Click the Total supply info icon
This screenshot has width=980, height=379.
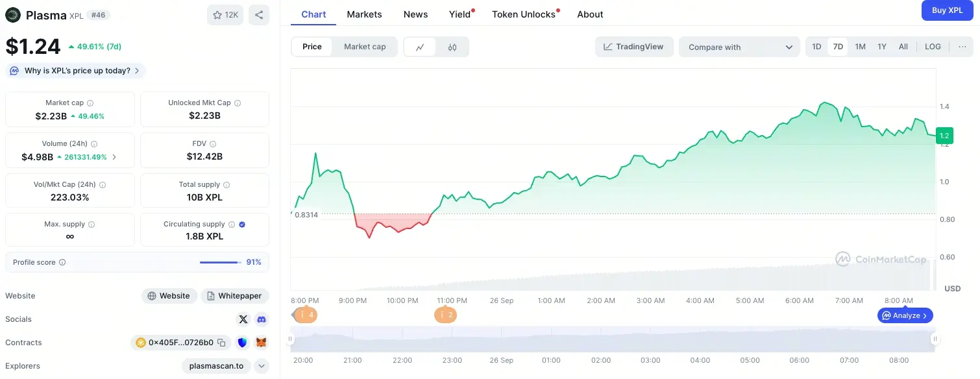tap(227, 185)
